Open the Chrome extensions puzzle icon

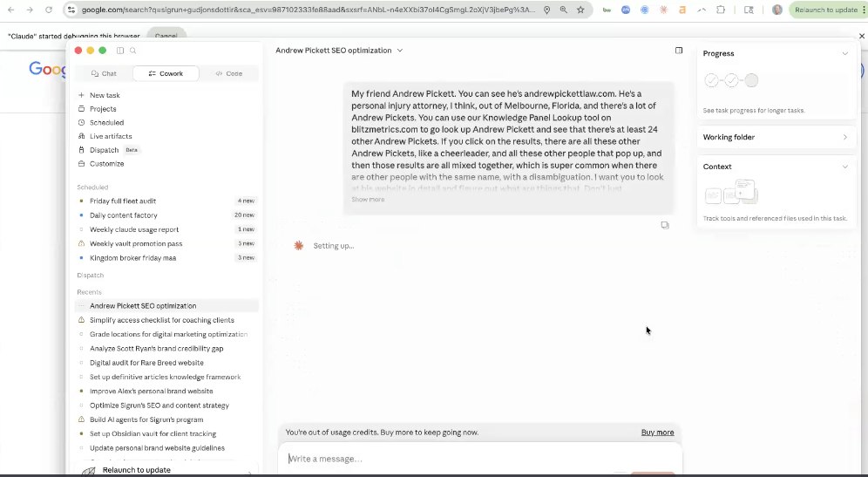721,10
